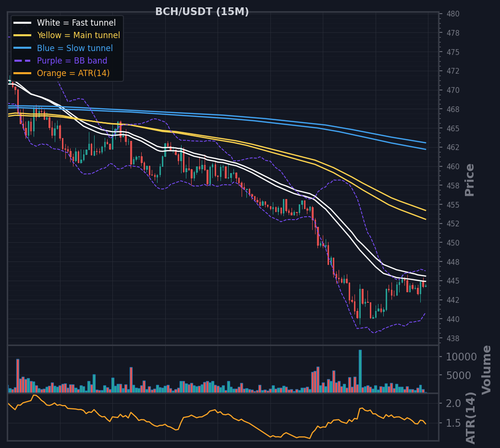Click the 465 price tick label
This screenshot has height=448, width=500.
click(x=453, y=128)
